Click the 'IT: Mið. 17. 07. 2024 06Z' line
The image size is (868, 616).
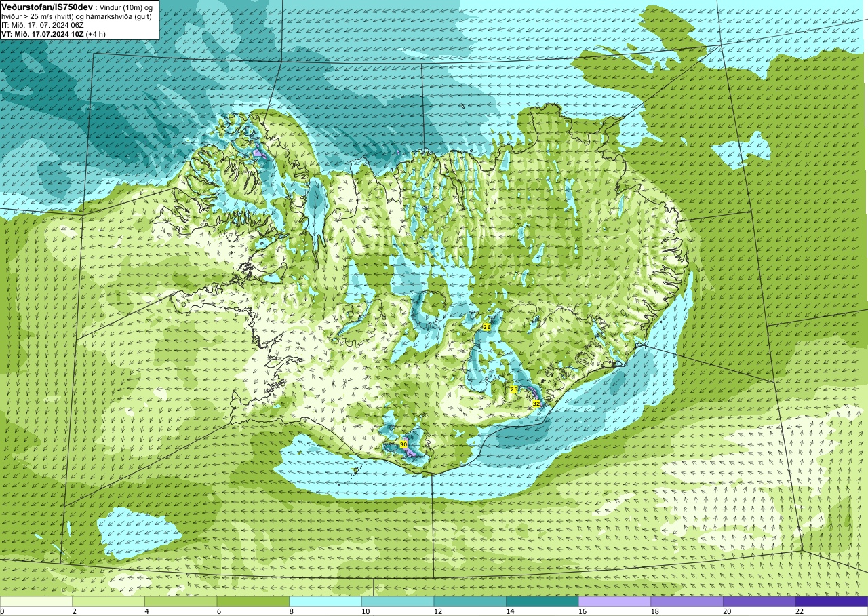(43, 25)
